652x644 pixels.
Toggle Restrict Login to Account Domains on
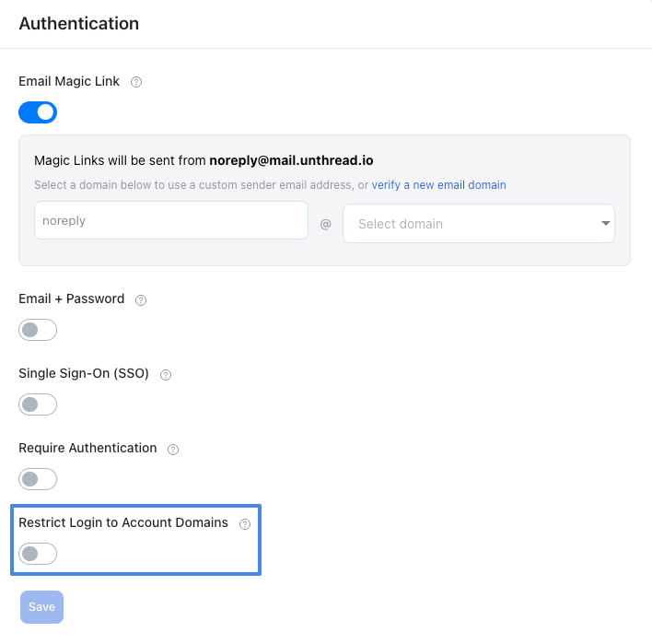38,554
